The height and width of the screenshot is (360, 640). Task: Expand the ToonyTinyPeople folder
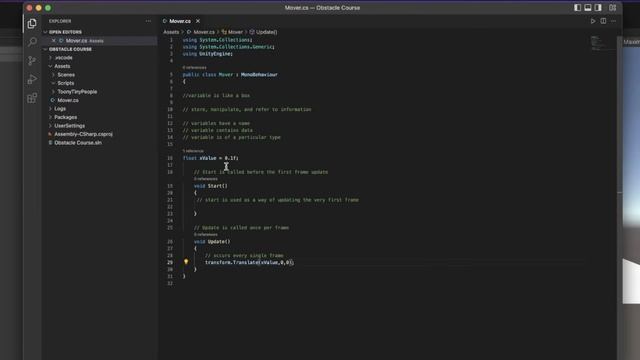coord(77,92)
